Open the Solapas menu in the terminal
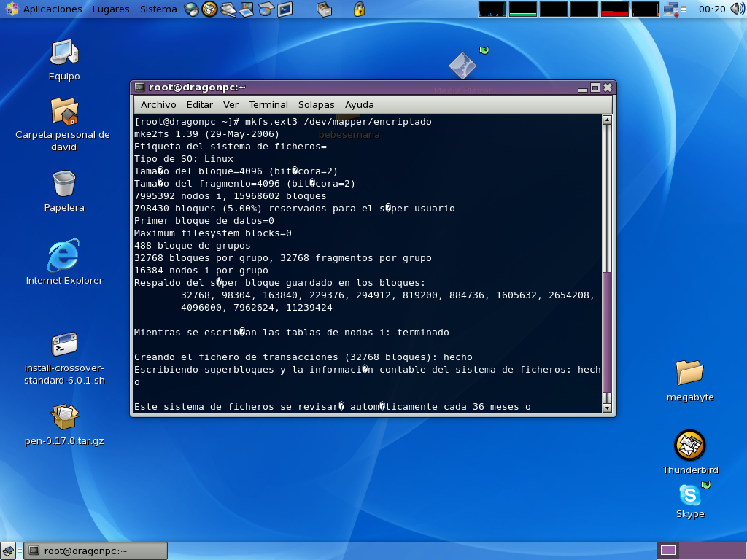The width and height of the screenshot is (747, 560). click(x=316, y=105)
